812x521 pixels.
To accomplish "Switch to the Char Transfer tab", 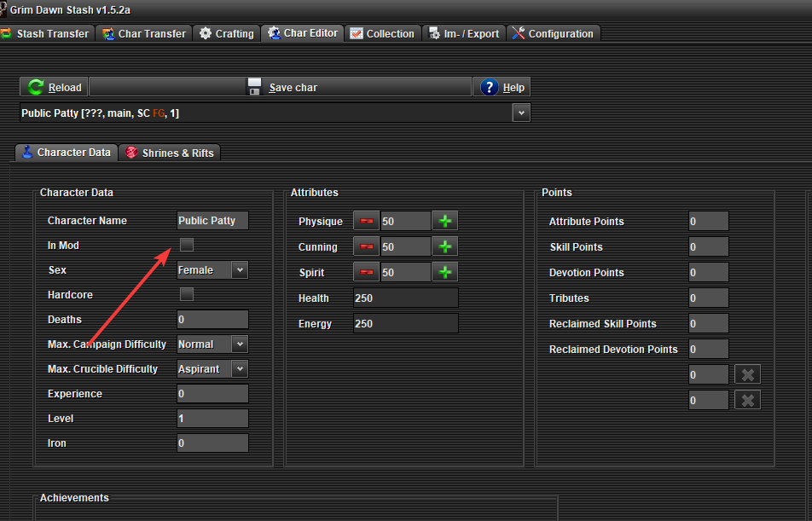I will coord(144,33).
